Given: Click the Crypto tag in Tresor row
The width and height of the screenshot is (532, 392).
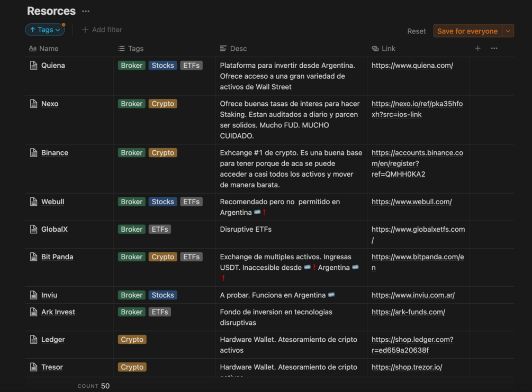Looking at the screenshot, I should [x=132, y=367].
